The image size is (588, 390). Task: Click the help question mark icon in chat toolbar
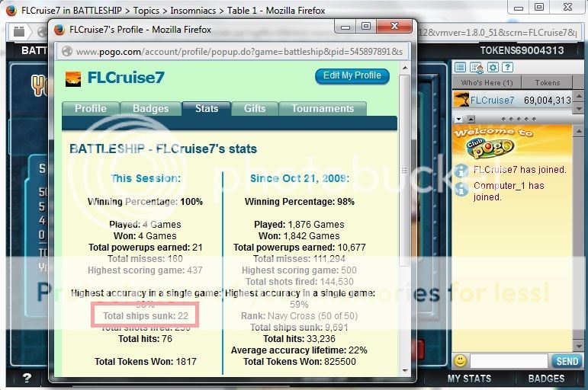(507, 68)
